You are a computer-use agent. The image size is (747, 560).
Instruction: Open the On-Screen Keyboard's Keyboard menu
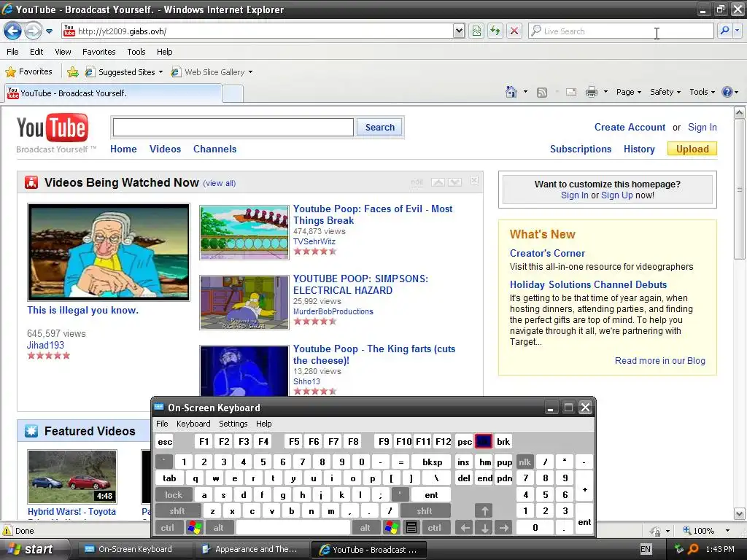pyautogui.click(x=193, y=424)
